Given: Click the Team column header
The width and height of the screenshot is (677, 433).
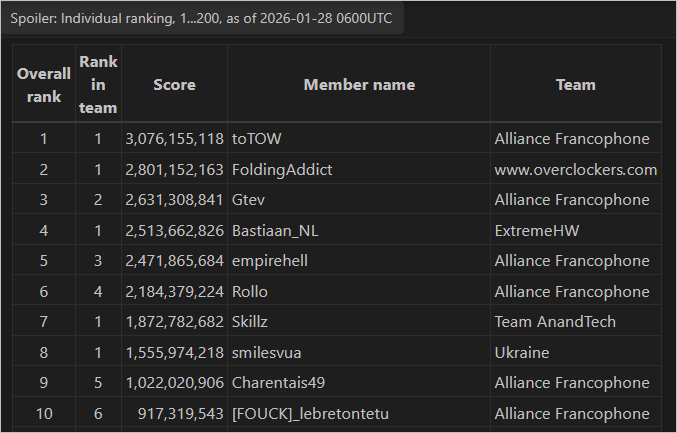Looking at the screenshot, I should [x=575, y=85].
